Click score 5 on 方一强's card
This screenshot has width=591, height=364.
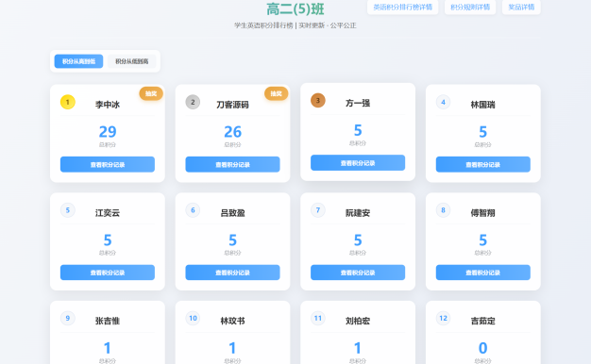click(358, 130)
